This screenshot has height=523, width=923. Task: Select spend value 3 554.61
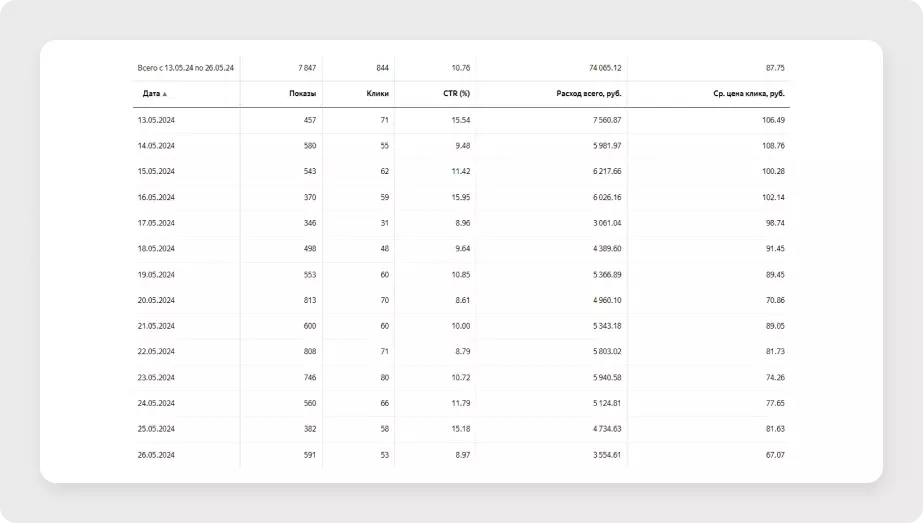pyautogui.click(x=607, y=455)
